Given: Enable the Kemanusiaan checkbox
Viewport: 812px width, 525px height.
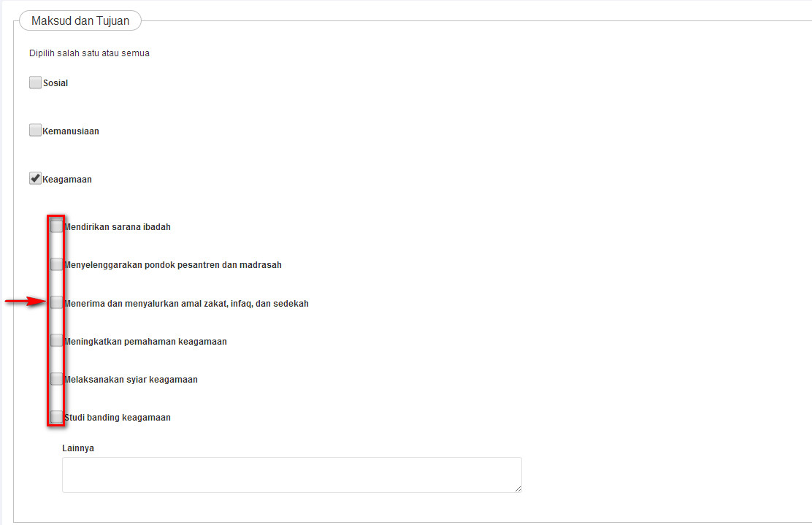Looking at the screenshot, I should tap(35, 131).
